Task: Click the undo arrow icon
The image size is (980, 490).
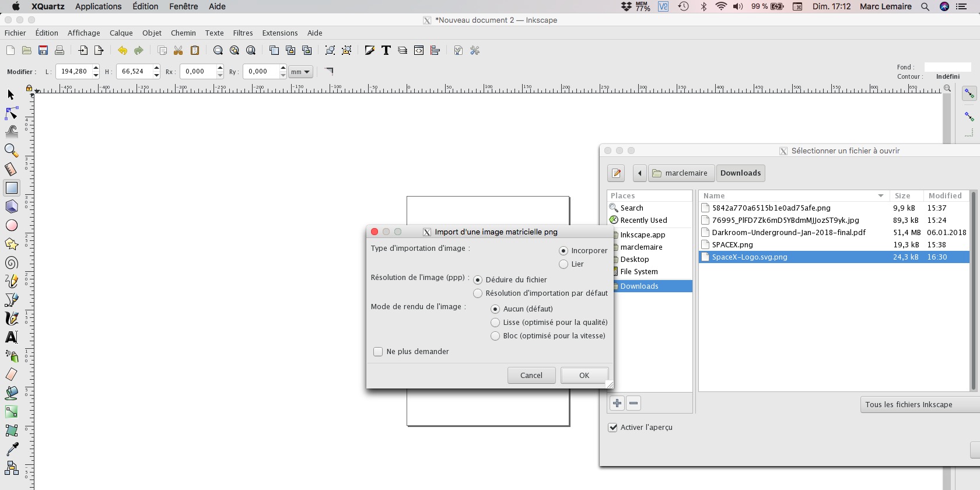Action: [123, 51]
